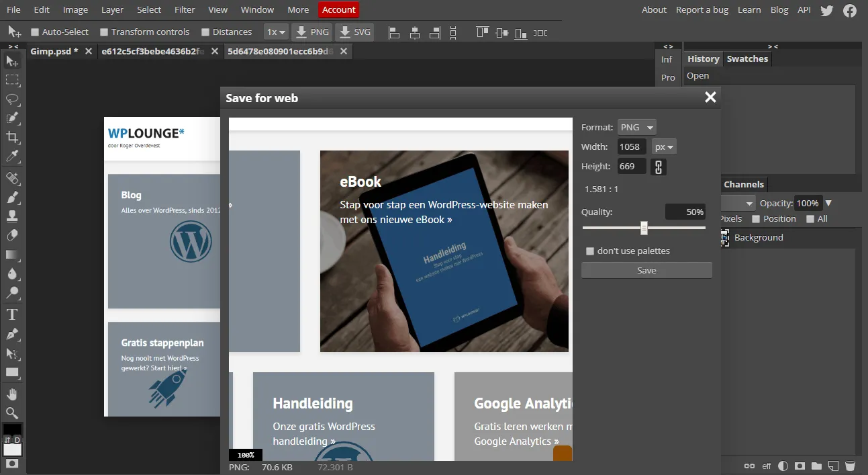Click the Quality slider handle
The height and width of the screenshot is (475, 868).
click(644, 228)
